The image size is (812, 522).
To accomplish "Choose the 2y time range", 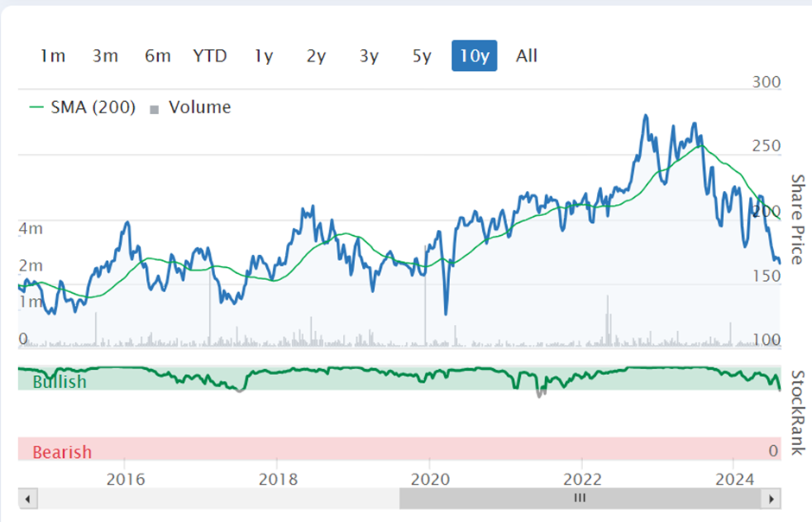I will [316, 55].
